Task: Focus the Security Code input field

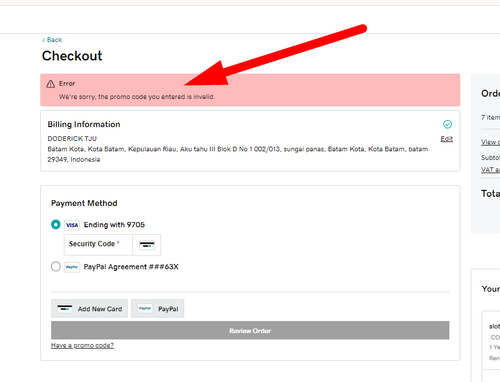Action: pos(98,245)
